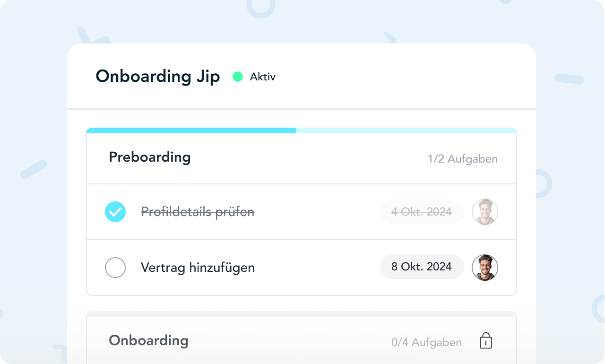Click the '8 Okt. 2024' due date
Image resolution: width=605 pixels, height=364 pixels.
422,268
